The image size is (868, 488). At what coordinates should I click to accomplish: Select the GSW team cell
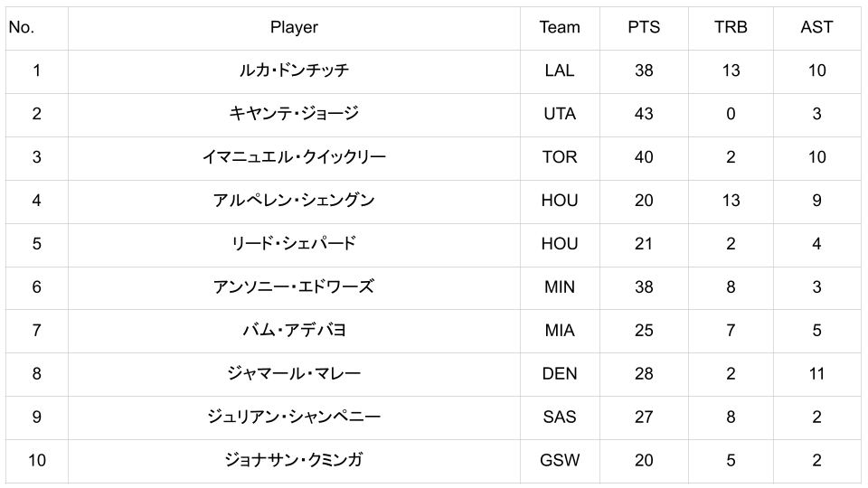(x=560, y=461)
